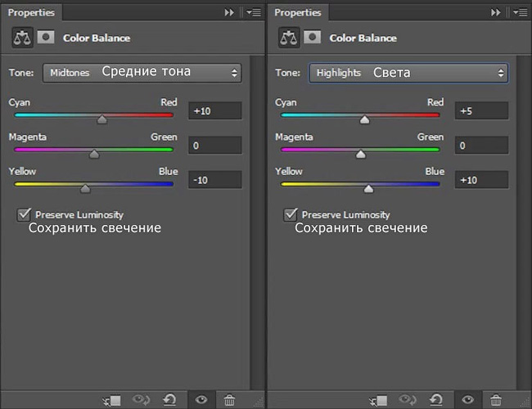Reset adjustment defaults in right panel
532x409 pixels.
point(435,399)
